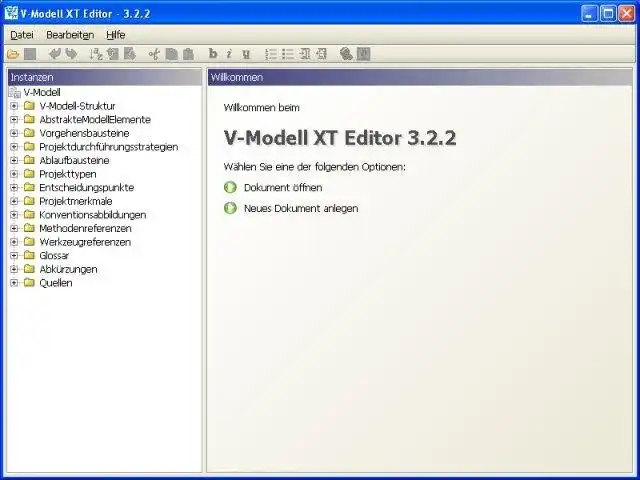Open the Bearbeiten menu
Viewport: 640px width, 480px height.
point(70,35)
